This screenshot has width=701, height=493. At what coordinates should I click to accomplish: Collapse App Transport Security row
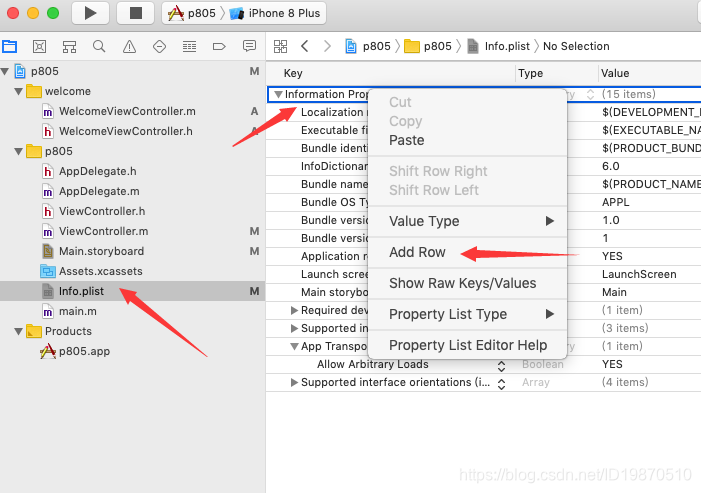click(x=294, y=346)
